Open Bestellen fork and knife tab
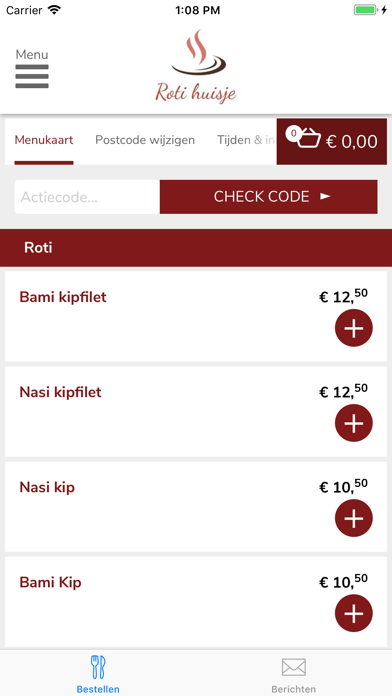 98,674
